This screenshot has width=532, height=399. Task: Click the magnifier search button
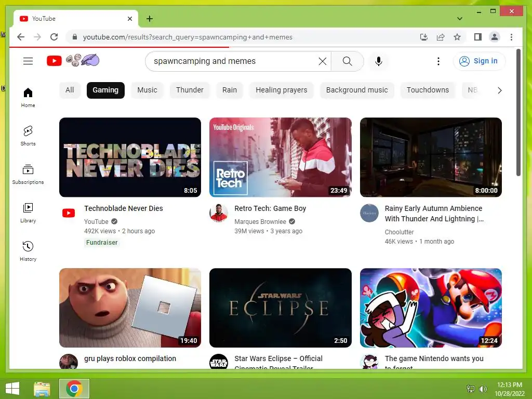click(x=347, y=61)
